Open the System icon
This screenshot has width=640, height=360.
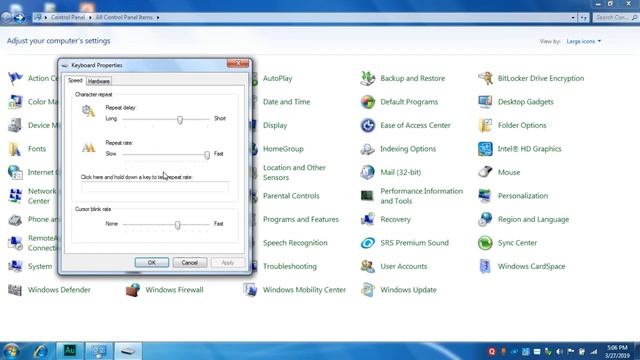15,266
